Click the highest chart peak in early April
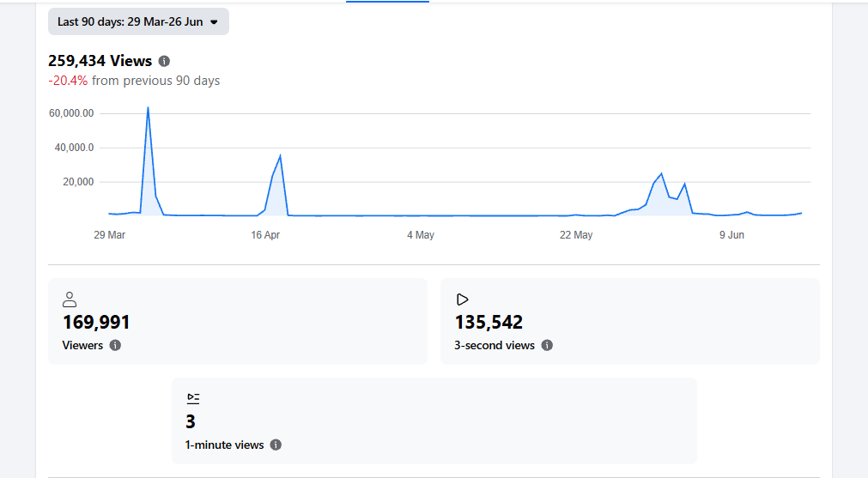The height and width of the screenshot is (478, 868). [x=148, y=108]
